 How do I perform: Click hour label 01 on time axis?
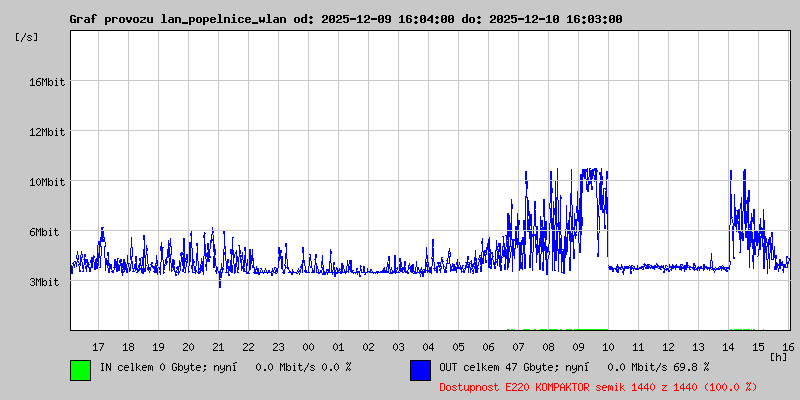(x=338, y=347)
